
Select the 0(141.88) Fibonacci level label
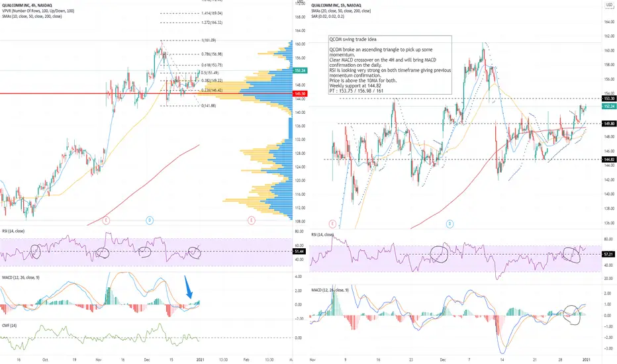(x=209, y=106)
